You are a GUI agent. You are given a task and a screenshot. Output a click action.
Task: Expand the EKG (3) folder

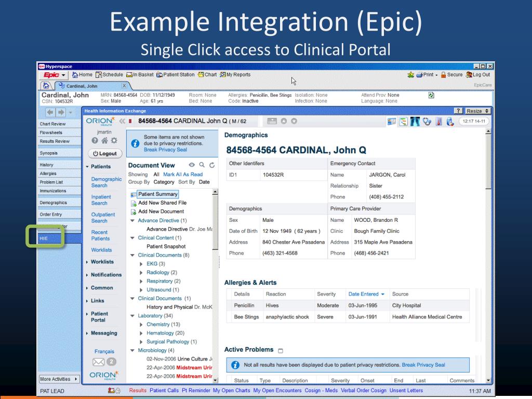(141, 263)
